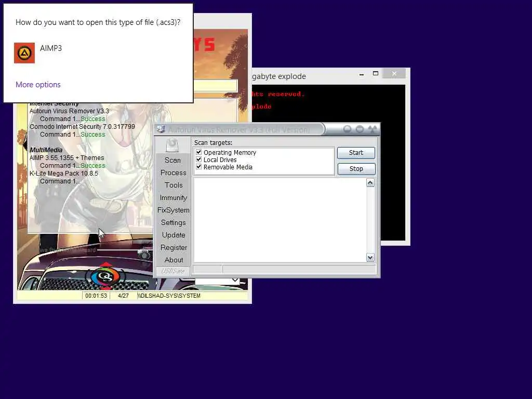The width and height of the screenshot is (532, 399).
Task: Choose the AIMP3 app icon
Action: click(x=24, y=53)
